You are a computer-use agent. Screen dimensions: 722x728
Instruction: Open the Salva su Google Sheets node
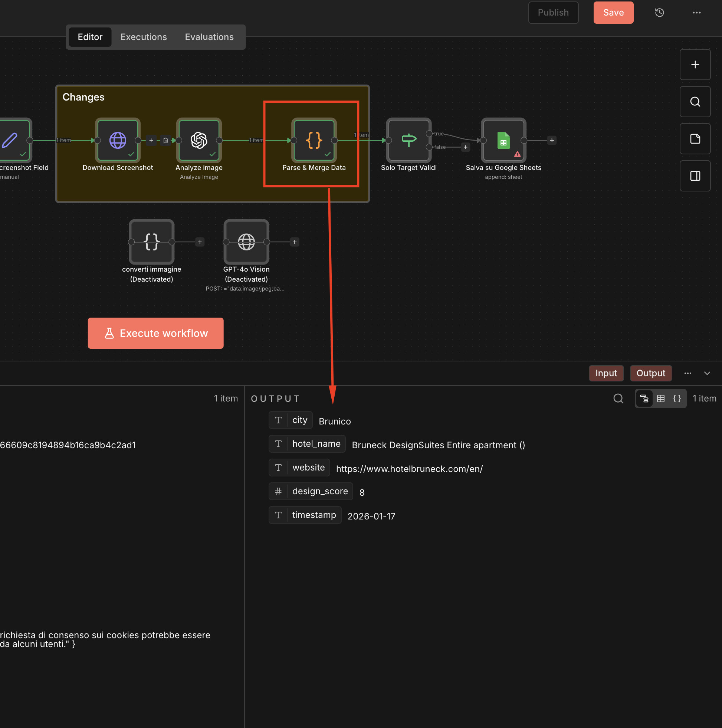[x=503, y=140]
